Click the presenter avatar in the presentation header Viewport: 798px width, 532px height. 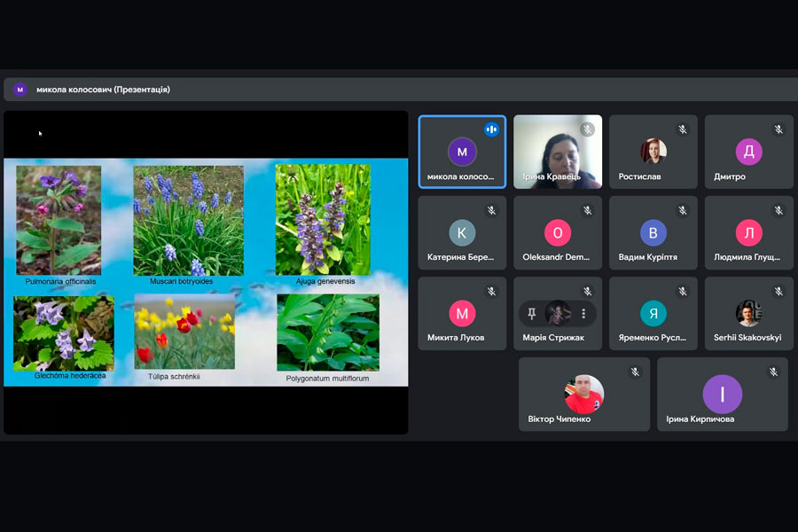click(x=20, y=90)
